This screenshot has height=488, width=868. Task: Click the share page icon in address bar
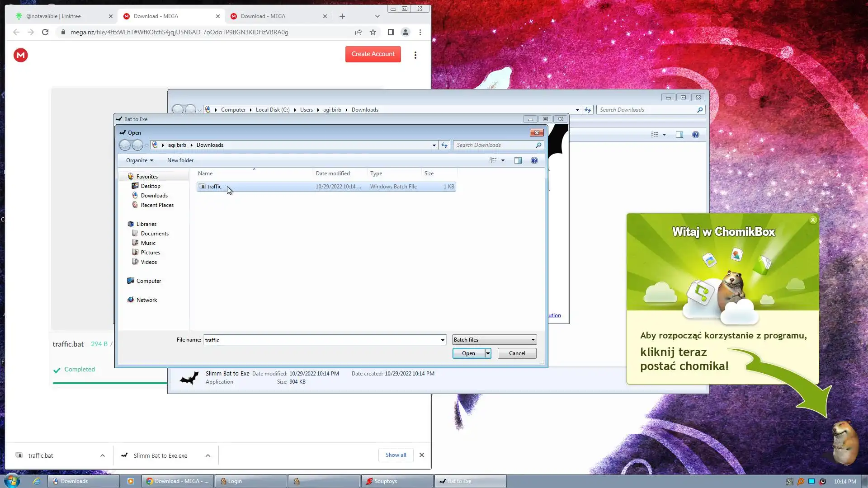coord(359,32)
